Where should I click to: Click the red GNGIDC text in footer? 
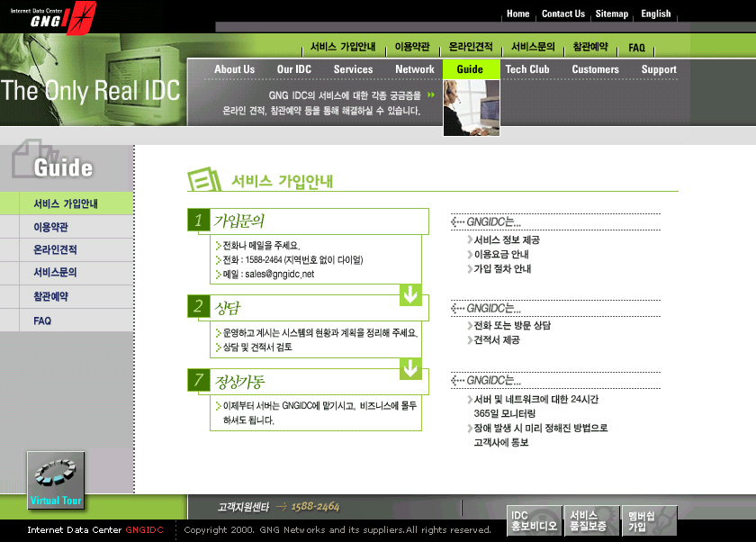click(145, 529)
